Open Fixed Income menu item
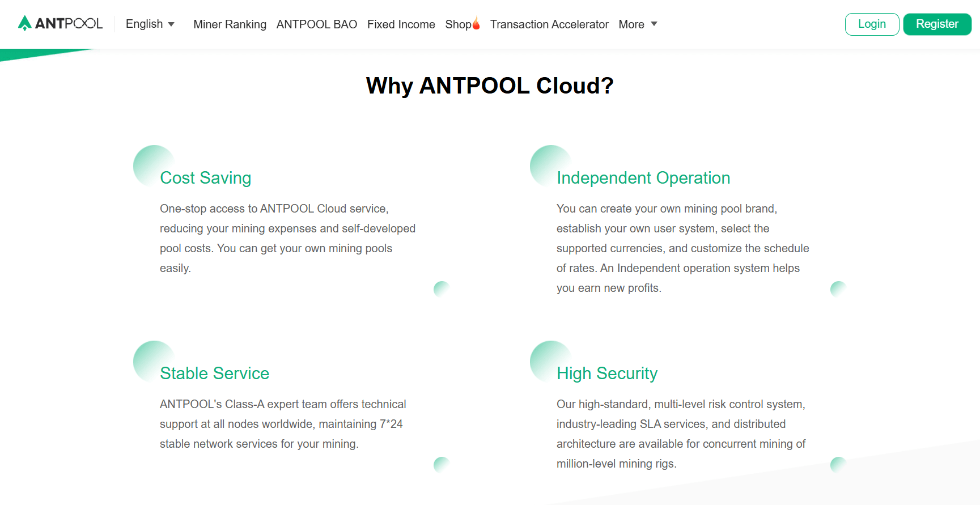Screen dimensions: 980x505 coord(401,24)
